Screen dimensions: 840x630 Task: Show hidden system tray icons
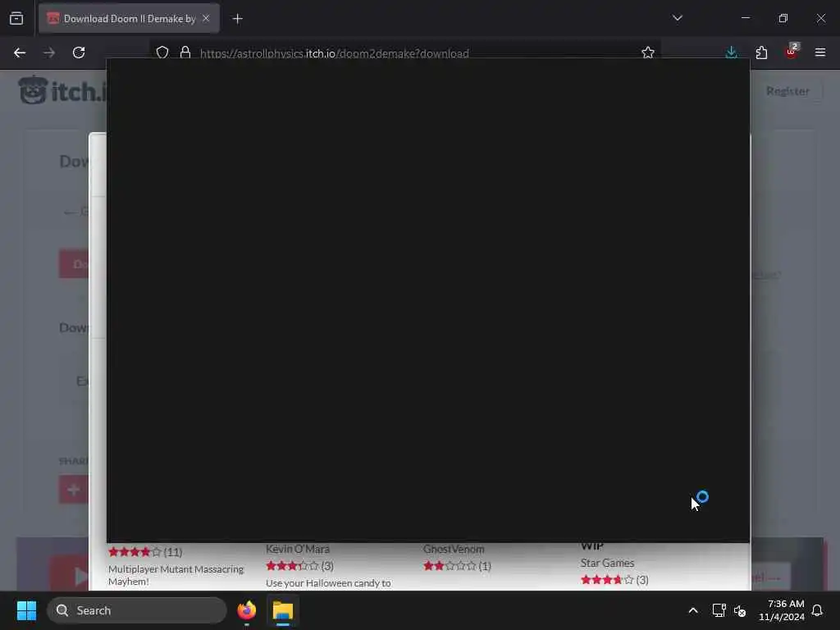click(x=692, y=610)
